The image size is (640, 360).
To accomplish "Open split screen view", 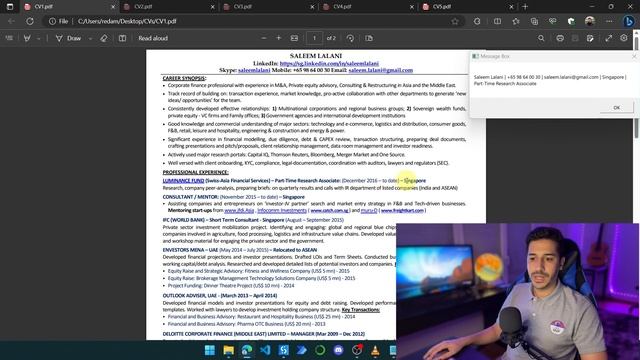I will 497,21.
